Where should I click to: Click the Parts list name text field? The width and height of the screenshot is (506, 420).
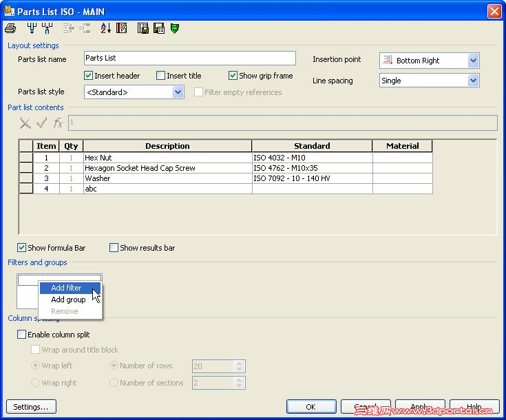point(190,58)
